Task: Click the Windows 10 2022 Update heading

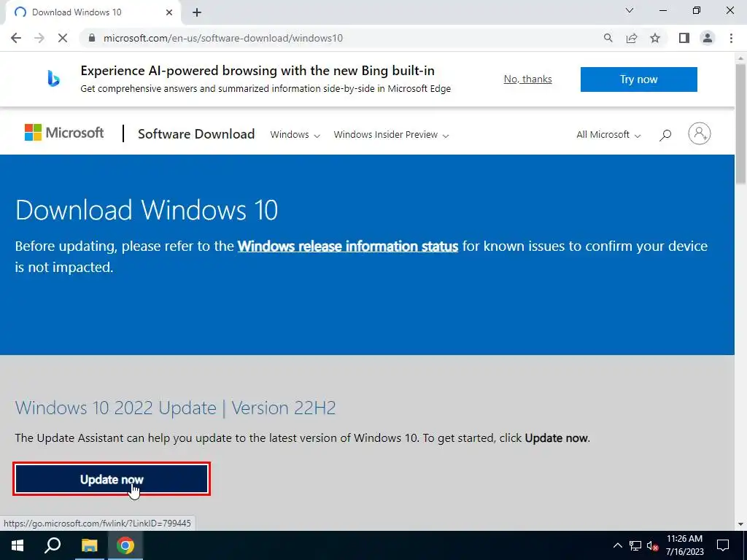Action: click(175, 408)
